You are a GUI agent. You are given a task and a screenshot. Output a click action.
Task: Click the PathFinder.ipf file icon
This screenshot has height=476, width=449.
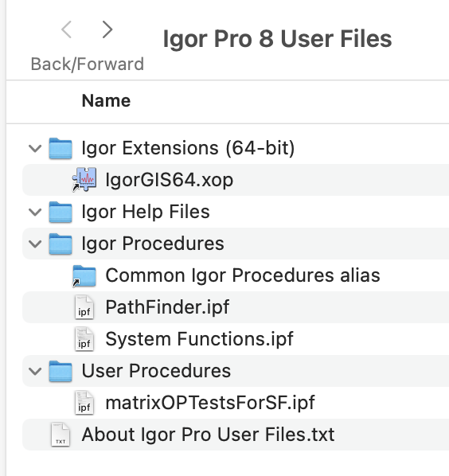[84, 307]
